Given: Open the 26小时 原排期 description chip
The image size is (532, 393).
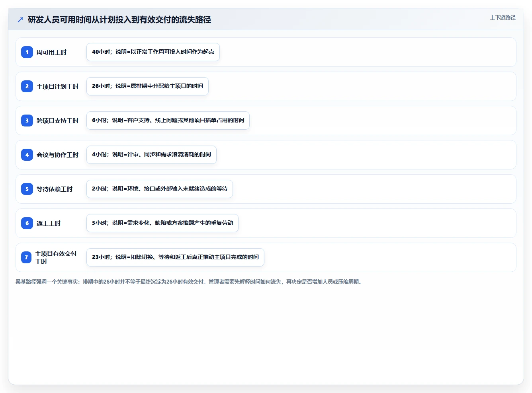Looking at the screenshot, I should [147, 86].
